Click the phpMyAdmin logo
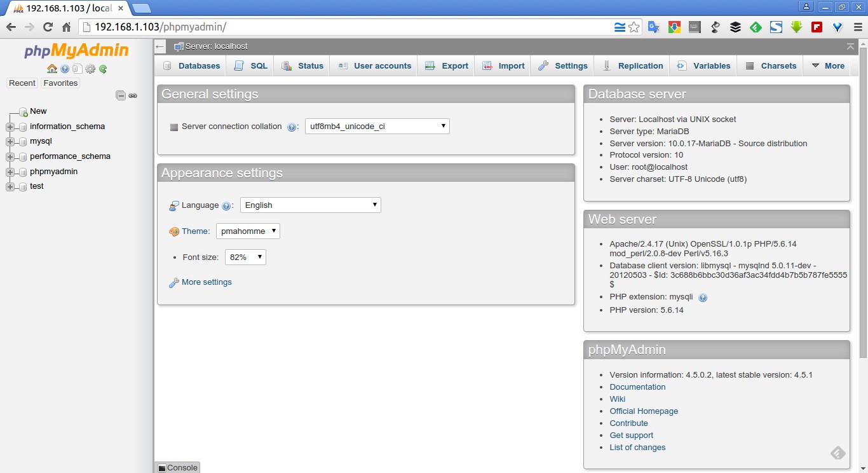This screenshot has width=868, height=473. [76, 51]
